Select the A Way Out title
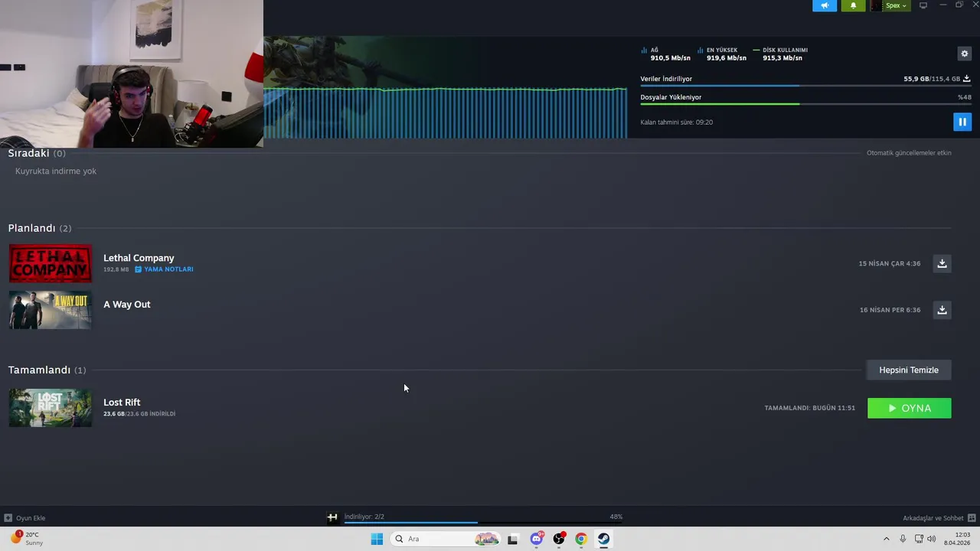This screenshot has height=551, width=980. tap(127, 305)
